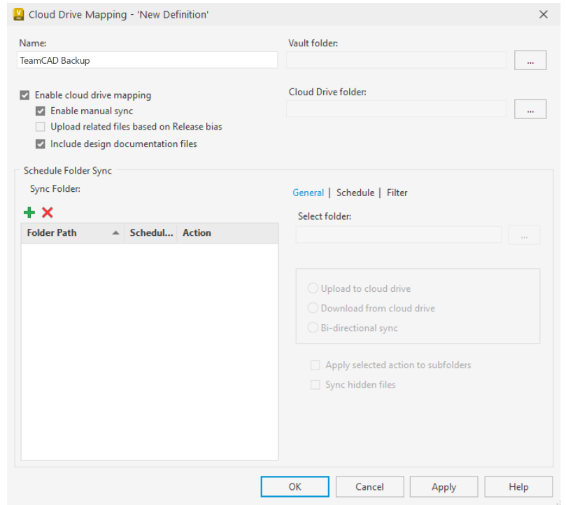Toggle Enable cloud drive mapping checkbox
Screen dimensions: 566x505
click(25, 95)
